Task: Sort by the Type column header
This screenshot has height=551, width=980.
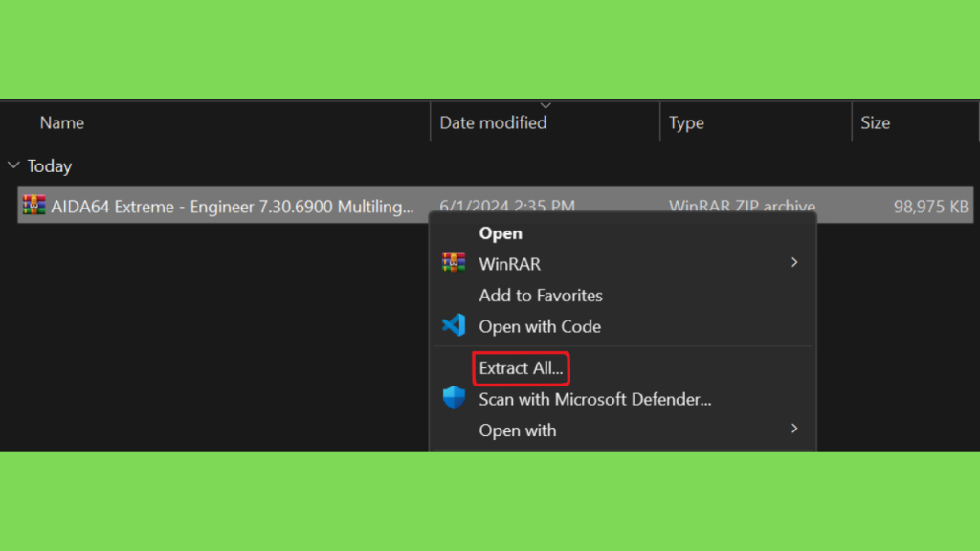Action: coord(686,123)
